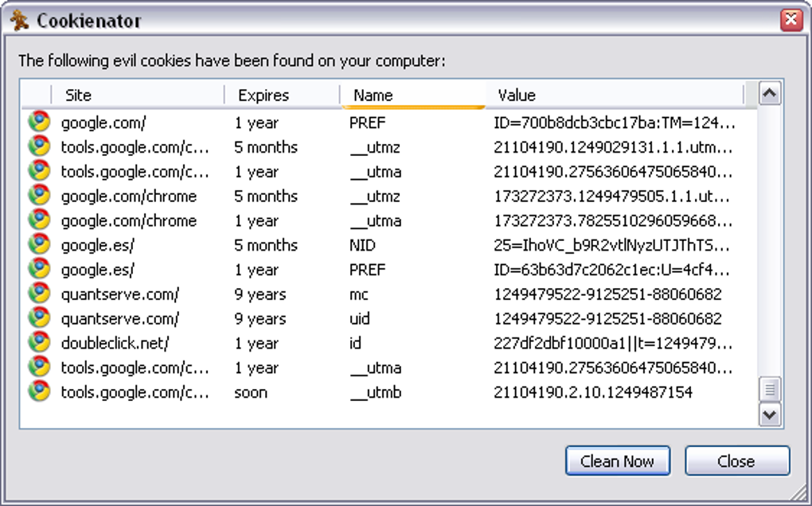Image resolution: width=812 pixels, height=506 pixels.
Task: Select value 227df2dbf10000a1||t=1249479...
Action: click(x=613, y=343)
